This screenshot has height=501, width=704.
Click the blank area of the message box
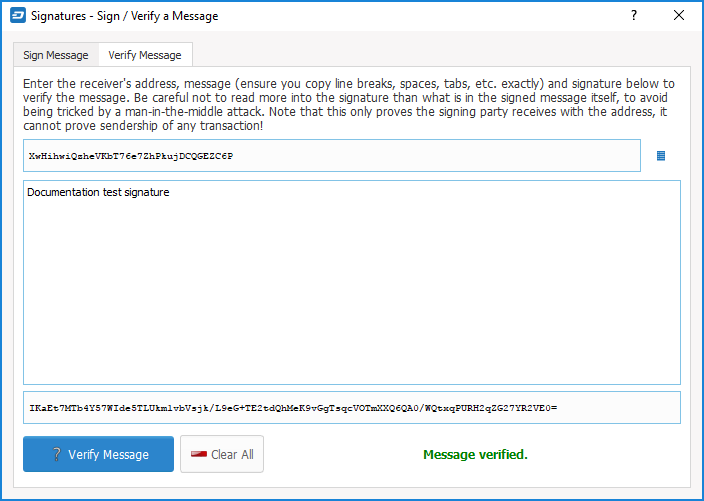point(352,292)
